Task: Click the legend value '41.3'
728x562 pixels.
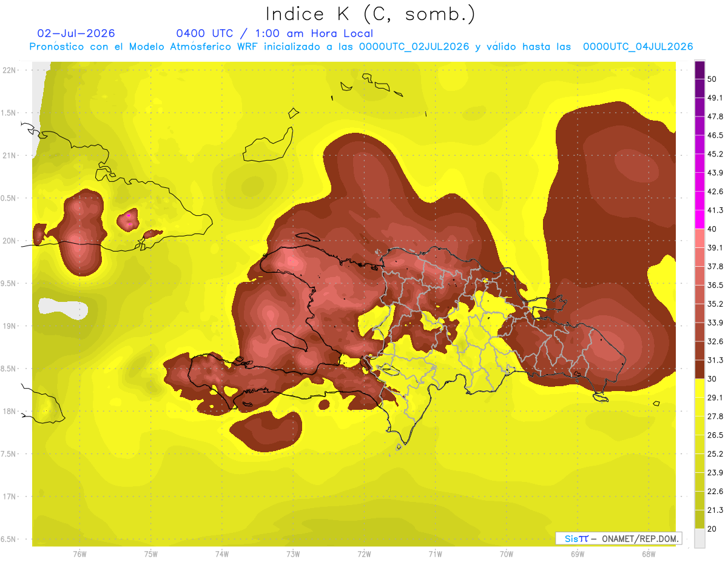Action: (715, 210)
